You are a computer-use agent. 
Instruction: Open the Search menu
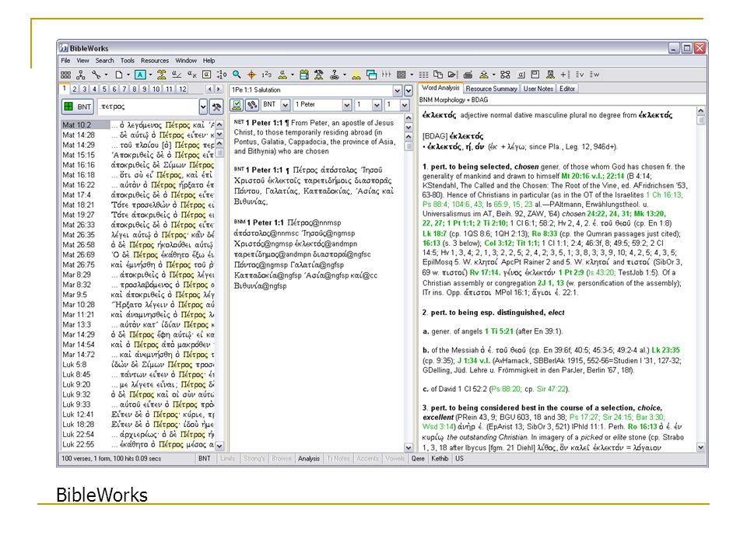click(x=104, y=61)
